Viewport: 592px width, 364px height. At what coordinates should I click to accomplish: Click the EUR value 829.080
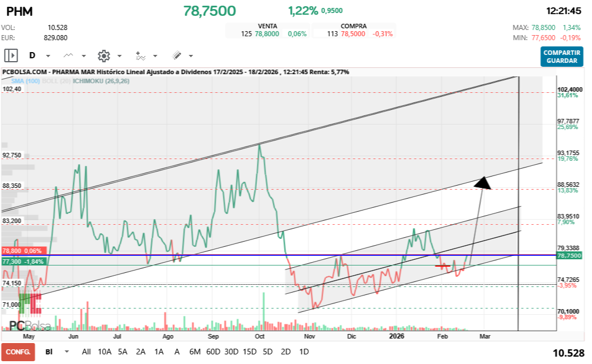tap(56, 38)
